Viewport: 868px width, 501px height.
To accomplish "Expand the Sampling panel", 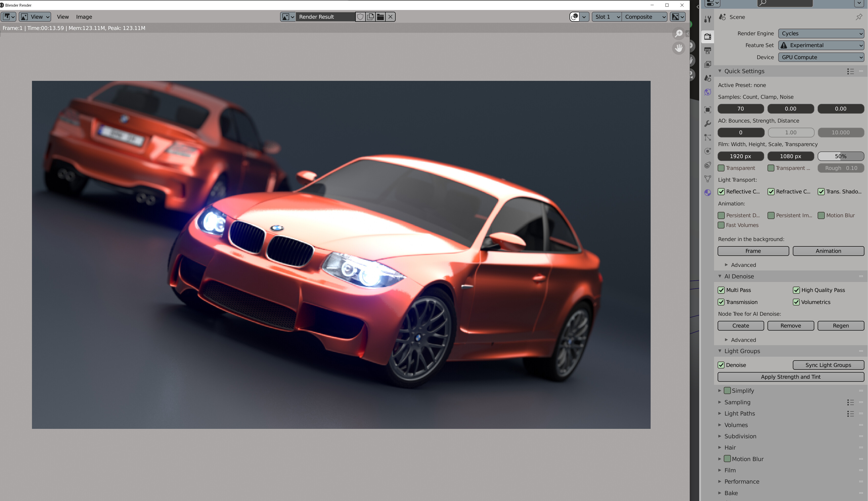I will (x=737, y=402).
